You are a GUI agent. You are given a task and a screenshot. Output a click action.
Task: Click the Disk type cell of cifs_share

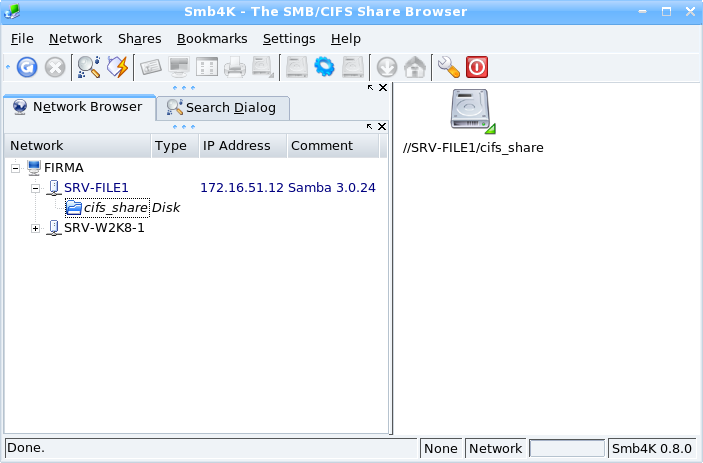point(166,208)
